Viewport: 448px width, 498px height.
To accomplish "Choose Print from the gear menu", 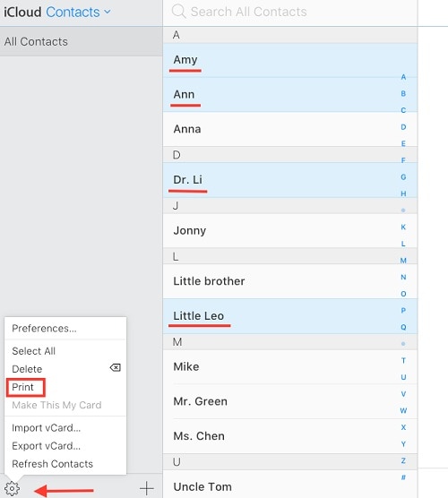I will (22, 387).
